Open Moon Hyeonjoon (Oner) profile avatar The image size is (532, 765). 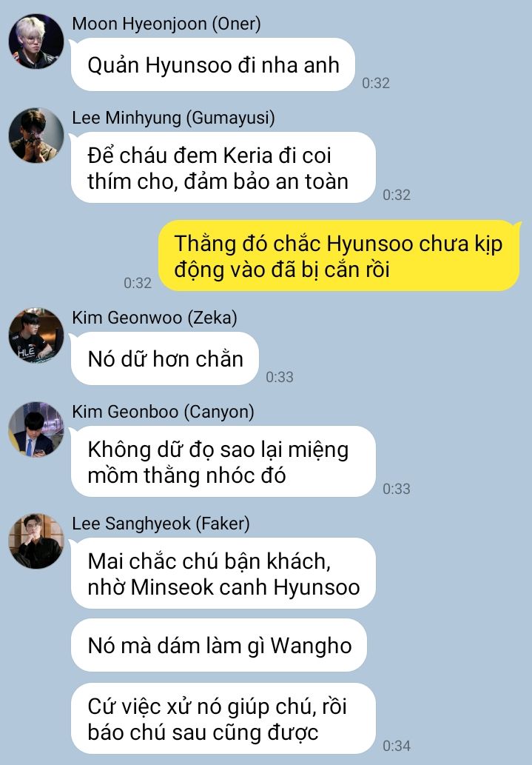click(36, 41)
